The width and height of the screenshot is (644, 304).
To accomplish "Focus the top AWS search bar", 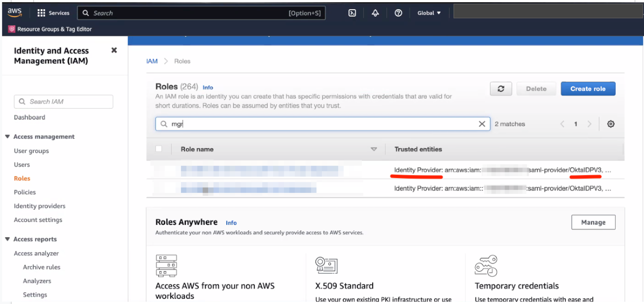I will (201, 13).
